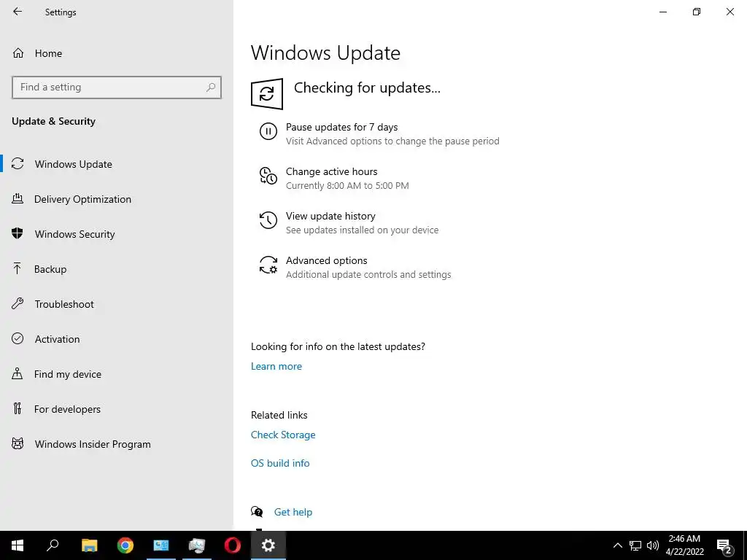Click the Windows Insider cat icon
Viewport: 747px width, 560px height.
[18, 444]
